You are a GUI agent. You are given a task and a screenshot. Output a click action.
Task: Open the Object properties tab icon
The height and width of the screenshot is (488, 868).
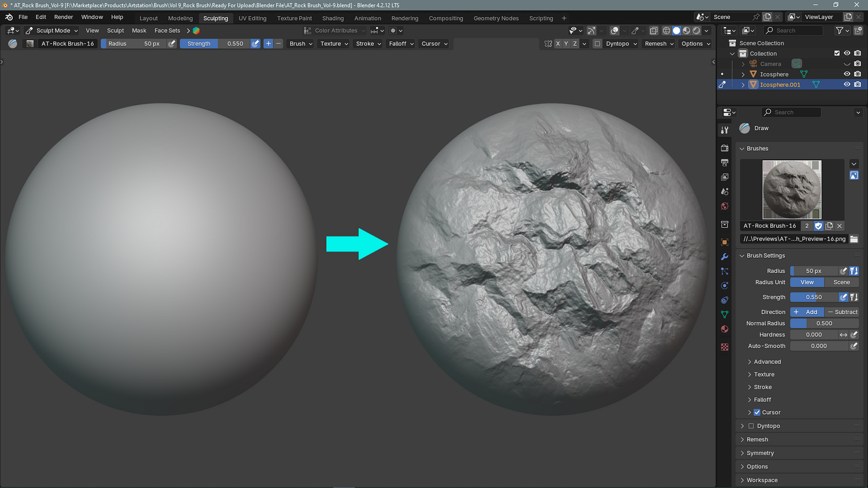pos(724,242)
